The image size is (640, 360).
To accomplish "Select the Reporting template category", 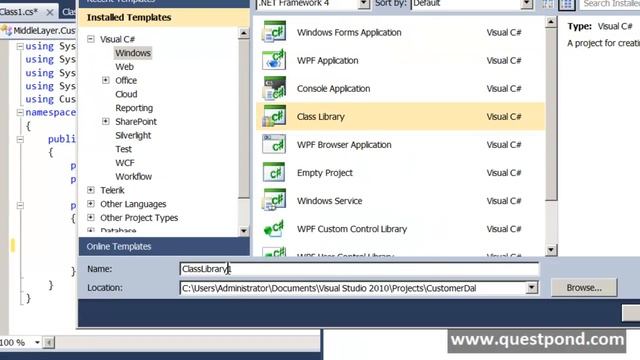I will (134, 108).
